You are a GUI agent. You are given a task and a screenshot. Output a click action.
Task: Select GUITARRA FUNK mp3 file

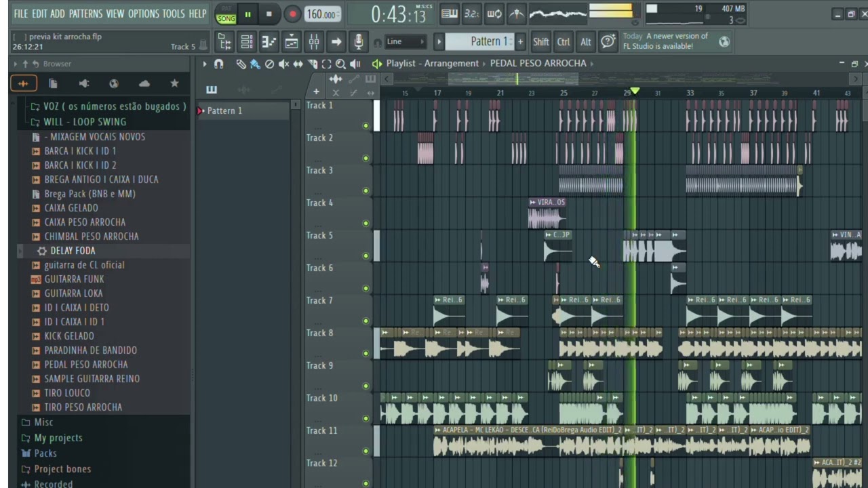[x=74, y=279]
